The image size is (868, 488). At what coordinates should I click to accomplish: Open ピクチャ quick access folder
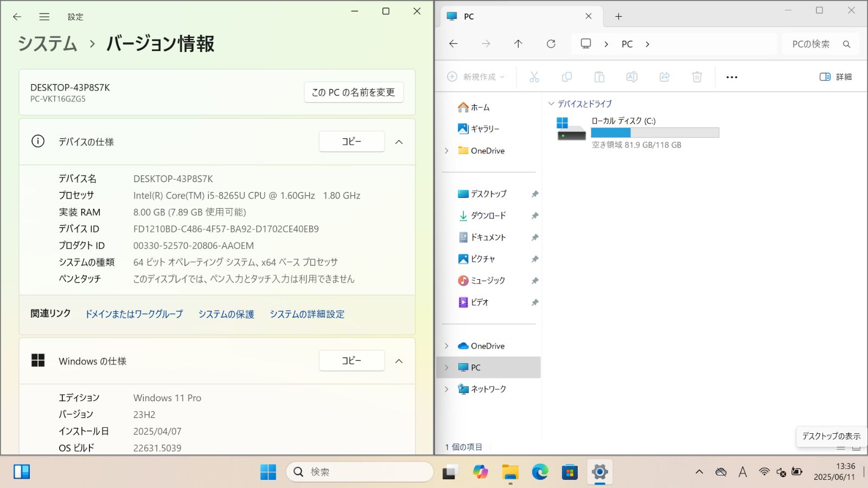[x=476, y=259]
